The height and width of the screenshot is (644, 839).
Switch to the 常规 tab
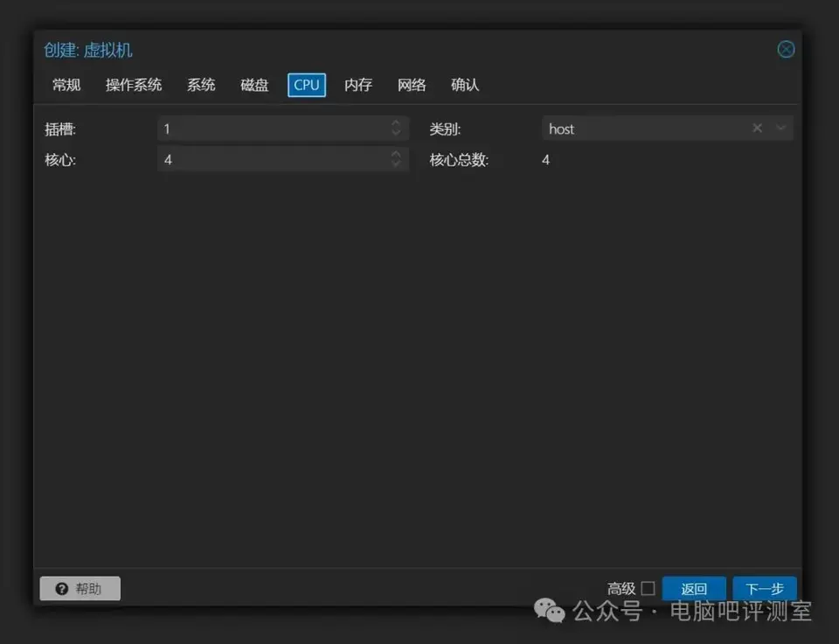[66, 85]
